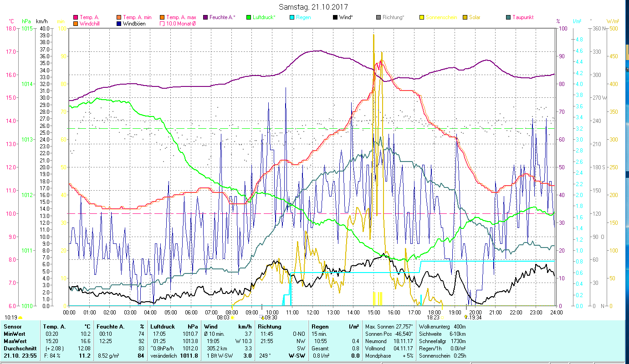
Task: Click the 10.0 Monat-Ø legend box
Action: [162, 23]
